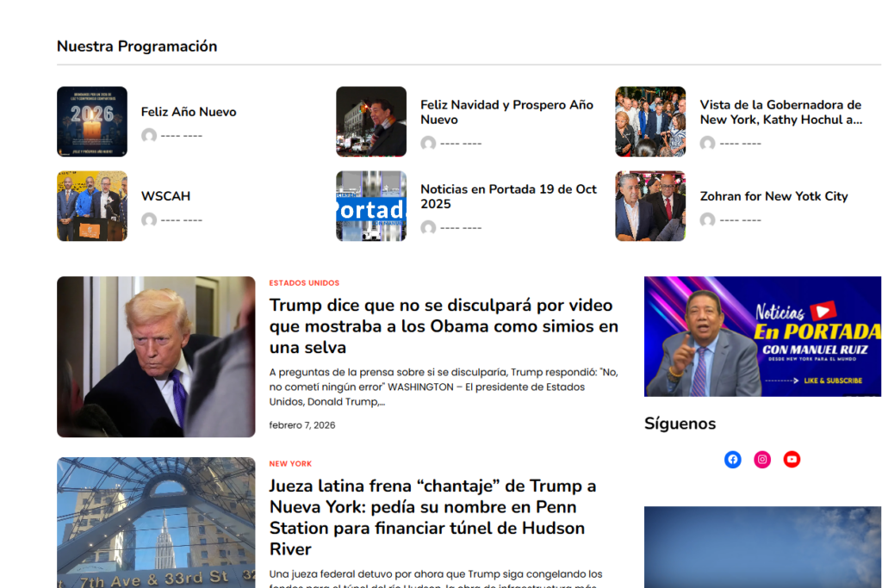The width and height of the screenshot is (882, 588).
Task: Select the NEW YORK category tag
Action: tap(290, 464)
